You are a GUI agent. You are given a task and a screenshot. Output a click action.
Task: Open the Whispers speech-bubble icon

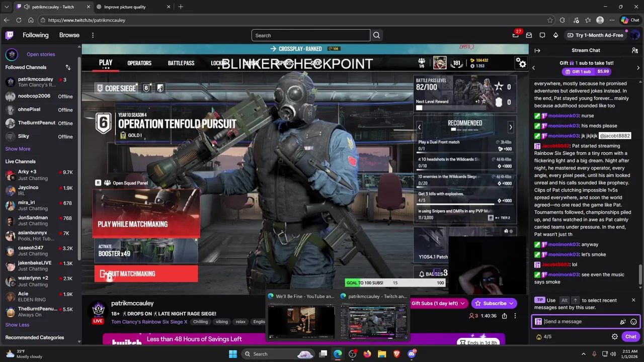[542, 35]
